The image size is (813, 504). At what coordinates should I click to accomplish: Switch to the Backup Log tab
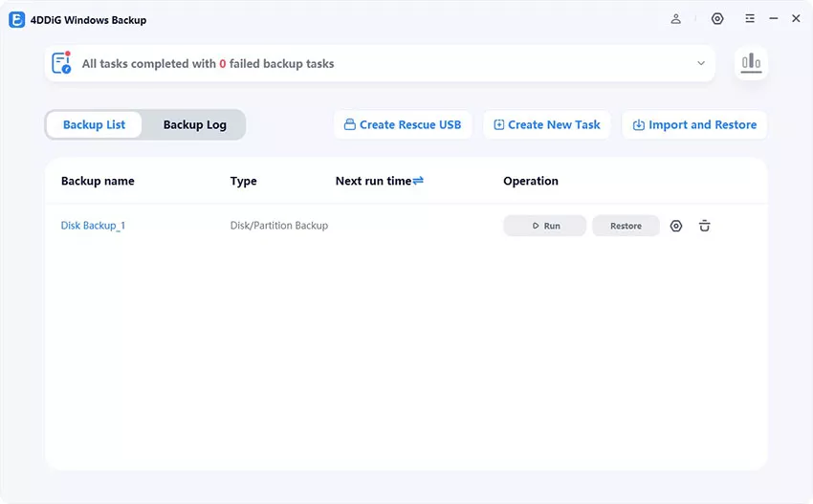pos(194,124)
